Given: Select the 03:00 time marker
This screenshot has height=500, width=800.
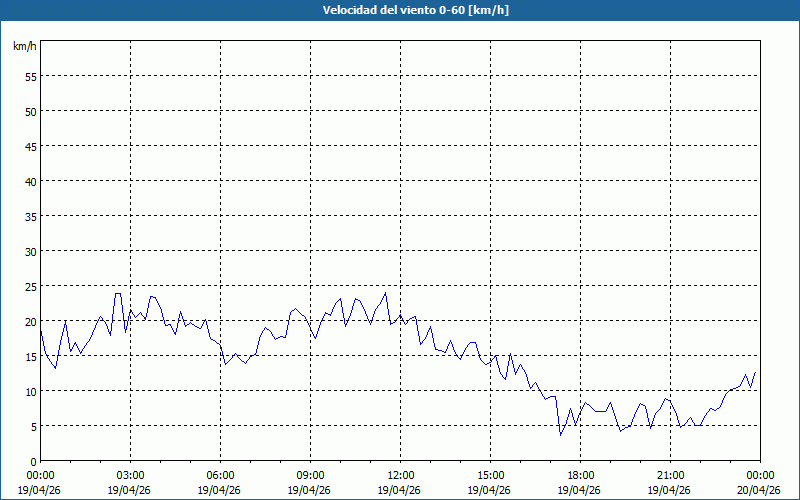Looking at the screenshot, I should coord(130,475).
